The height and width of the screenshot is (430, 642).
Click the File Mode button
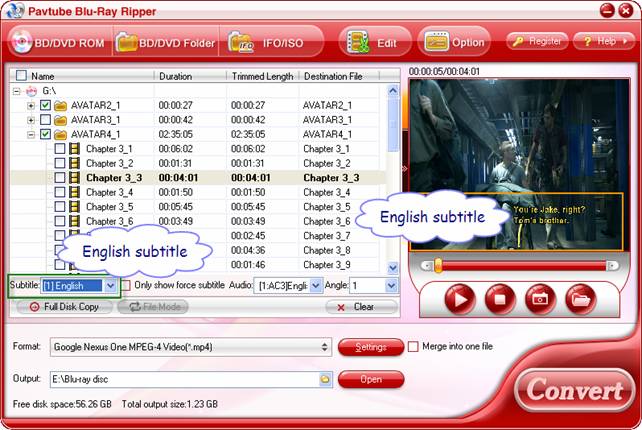(153, 307)
